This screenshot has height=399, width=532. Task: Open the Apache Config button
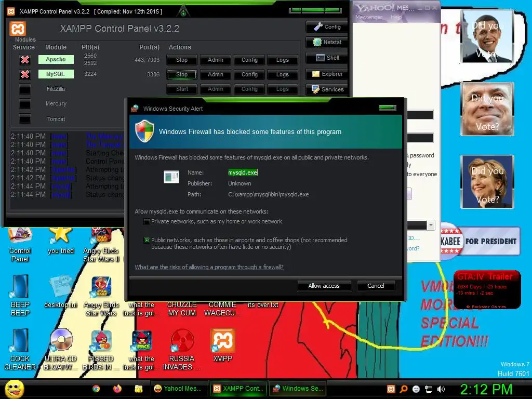(249, 60)
